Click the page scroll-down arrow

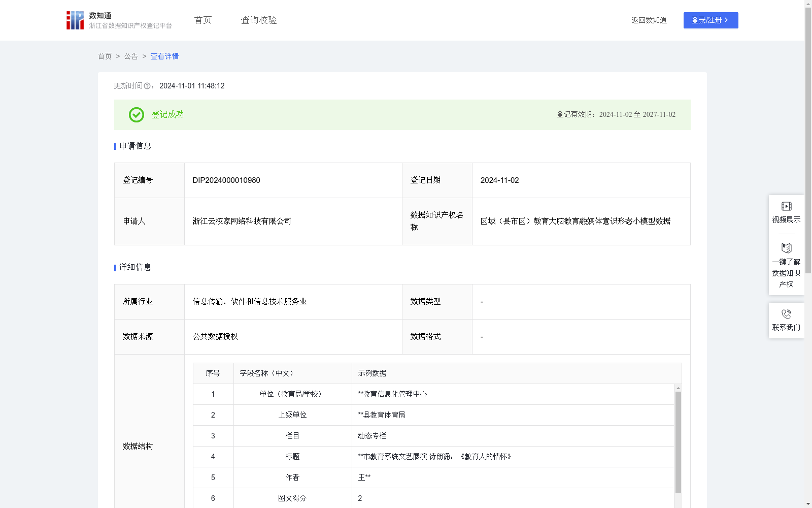click(x=808, y=504)
